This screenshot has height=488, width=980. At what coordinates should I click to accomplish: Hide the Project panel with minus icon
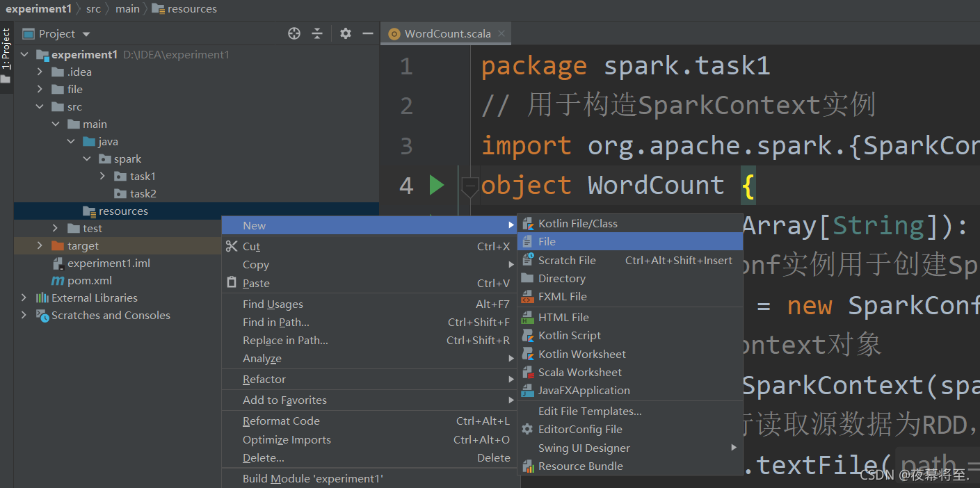click(x=368, y=33)
